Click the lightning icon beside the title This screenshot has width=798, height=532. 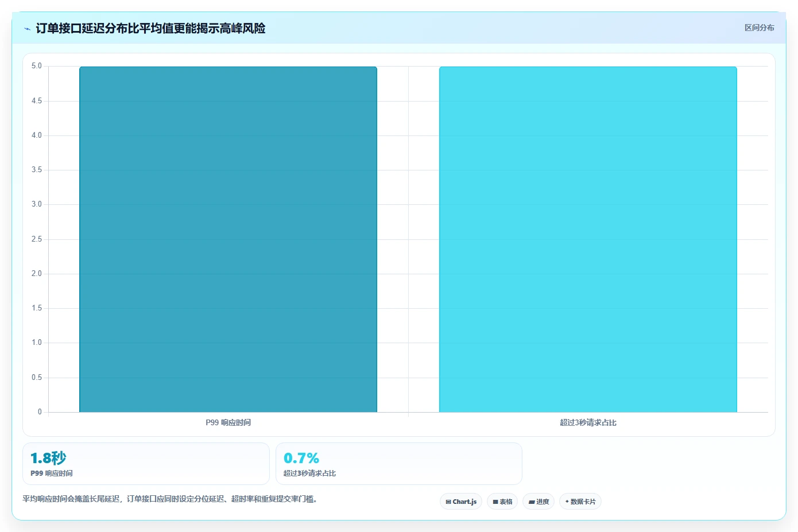click(x=27, y=29)
